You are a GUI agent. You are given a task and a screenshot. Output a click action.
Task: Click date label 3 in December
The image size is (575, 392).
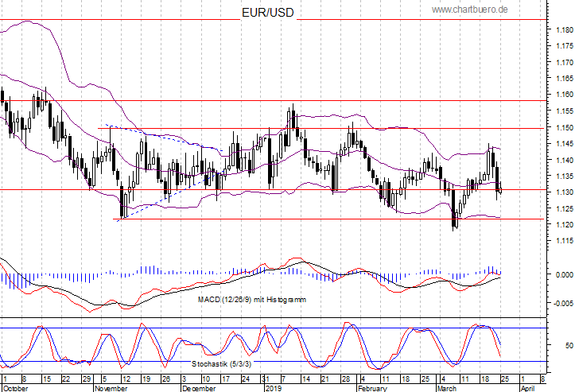(184, 379)
